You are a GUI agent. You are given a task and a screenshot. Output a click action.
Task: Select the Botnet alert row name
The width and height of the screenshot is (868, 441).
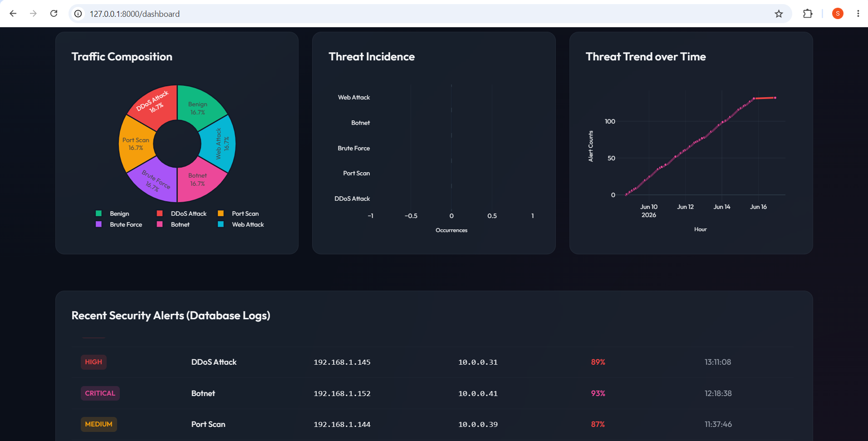pyautogui.click(x=203, y=393)
